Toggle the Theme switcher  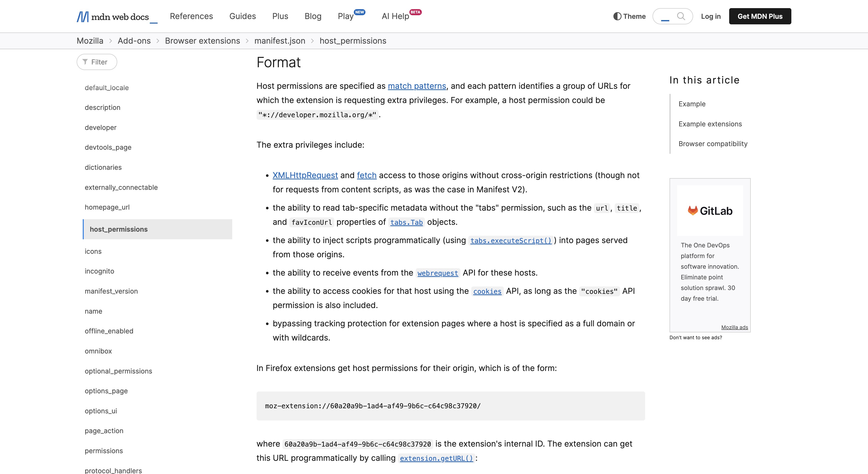pyautogui.click(x=629, y=16)
